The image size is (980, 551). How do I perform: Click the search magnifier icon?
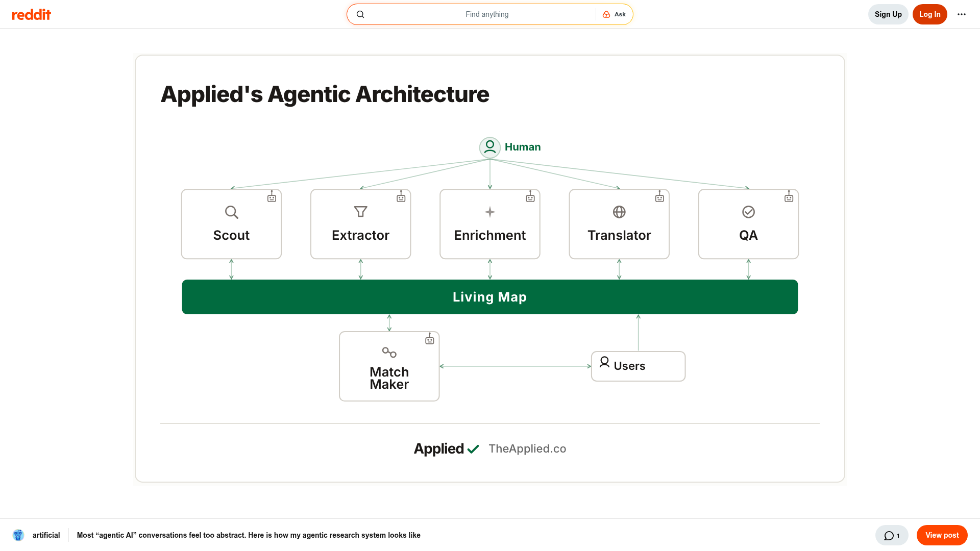pos(360,14)
